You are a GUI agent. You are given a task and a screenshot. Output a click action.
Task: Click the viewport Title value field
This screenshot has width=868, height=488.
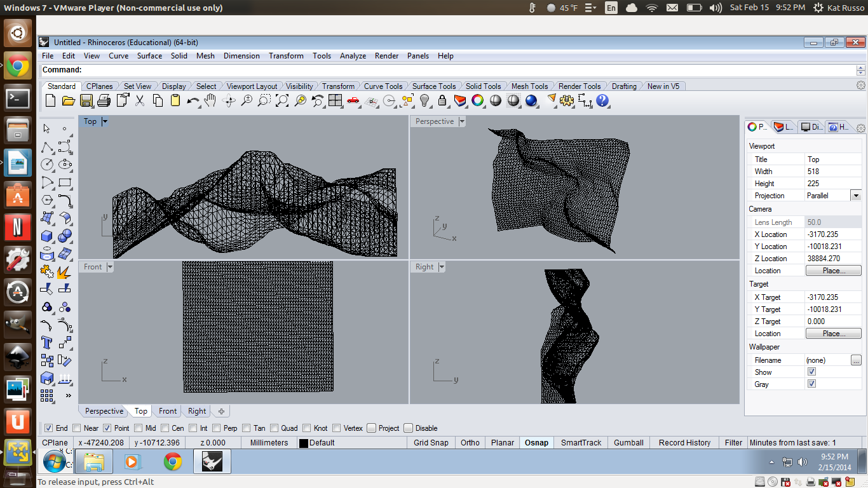point(833,159)
